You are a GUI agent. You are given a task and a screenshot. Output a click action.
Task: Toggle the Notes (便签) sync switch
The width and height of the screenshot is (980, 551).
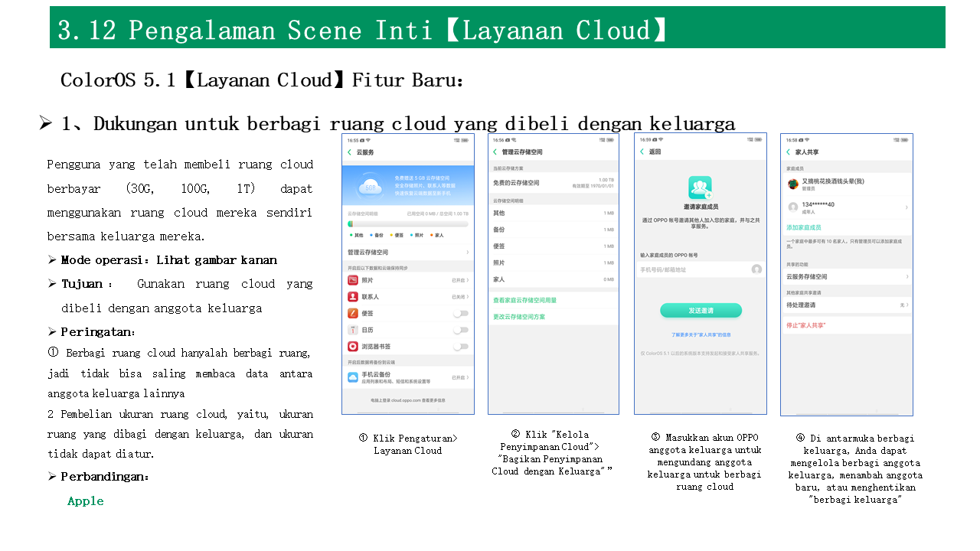[x=460, y=314]
